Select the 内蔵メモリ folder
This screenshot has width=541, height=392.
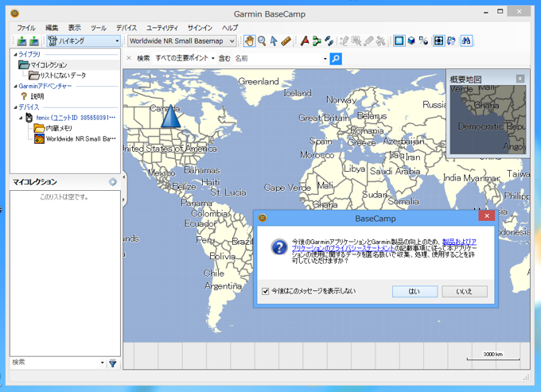pyautogui.click(x=53, y=128)
